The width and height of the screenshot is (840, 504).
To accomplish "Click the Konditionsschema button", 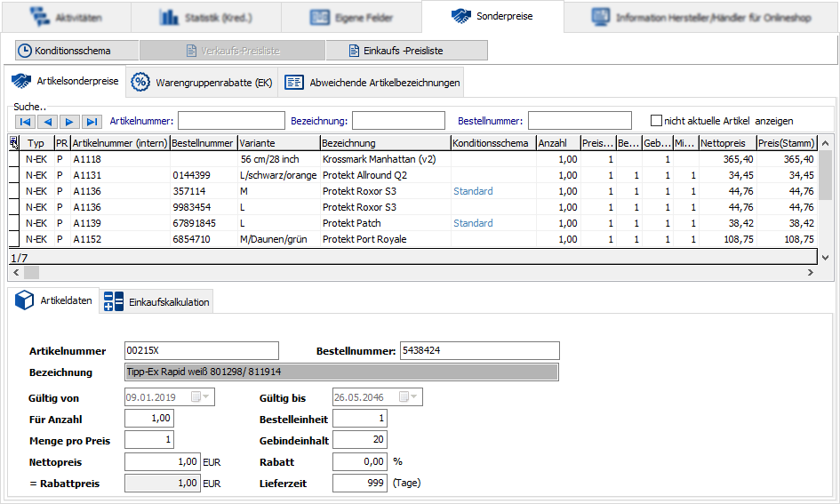I will pos(76,51).
